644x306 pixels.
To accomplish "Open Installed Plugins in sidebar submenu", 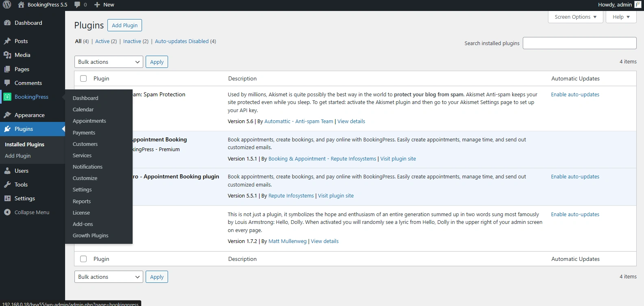I will coord(24,145).
